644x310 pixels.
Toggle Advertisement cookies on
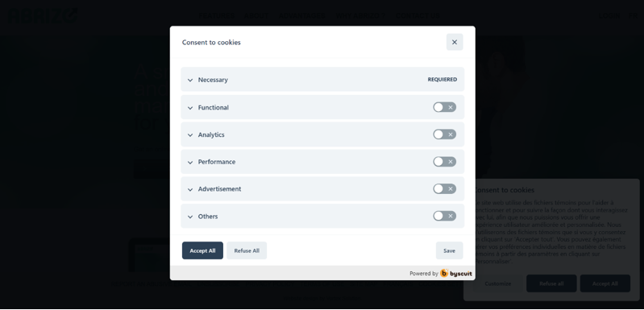[x=444, y=188]
